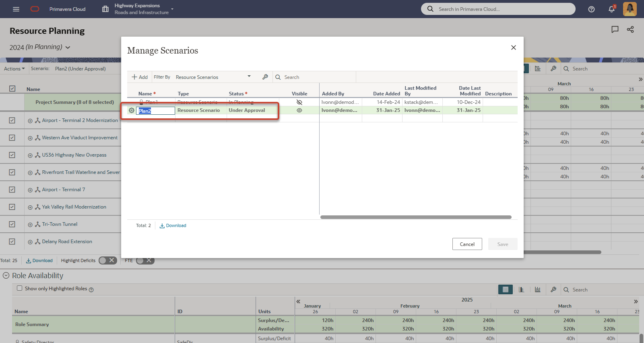Uncheck Yak Valley Rail Modernization checkbox
Viewport: 644px width, 343px height.
[x=12, y=207]
